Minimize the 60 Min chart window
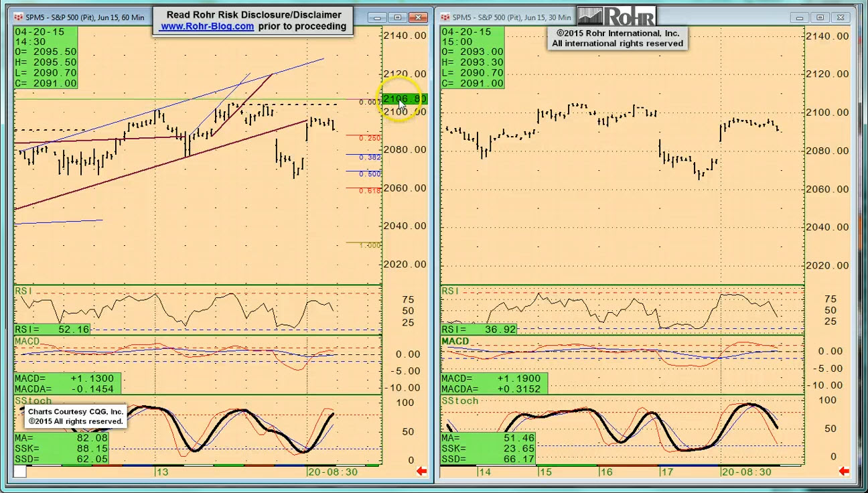The height and width of the screenshot is (493, 868). (x=378, y=17)
